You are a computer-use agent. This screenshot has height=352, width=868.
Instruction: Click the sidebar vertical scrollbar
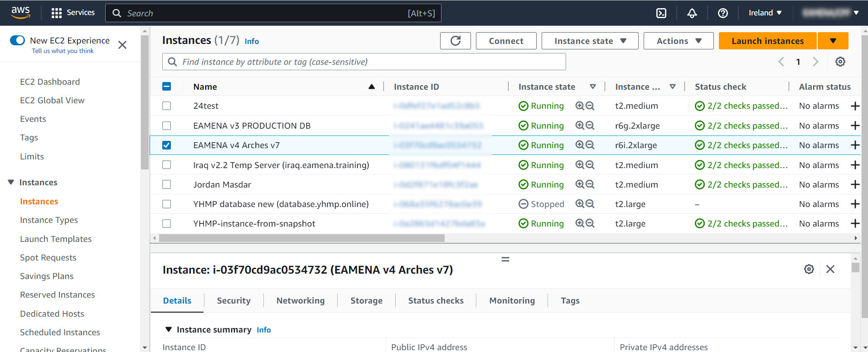145,103
